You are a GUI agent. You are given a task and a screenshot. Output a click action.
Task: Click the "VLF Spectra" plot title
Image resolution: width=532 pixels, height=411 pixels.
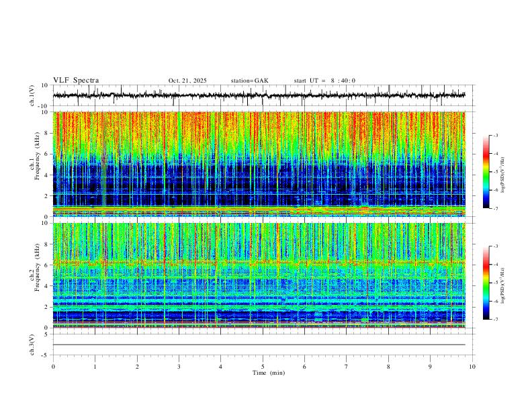[x=76, y=81]
